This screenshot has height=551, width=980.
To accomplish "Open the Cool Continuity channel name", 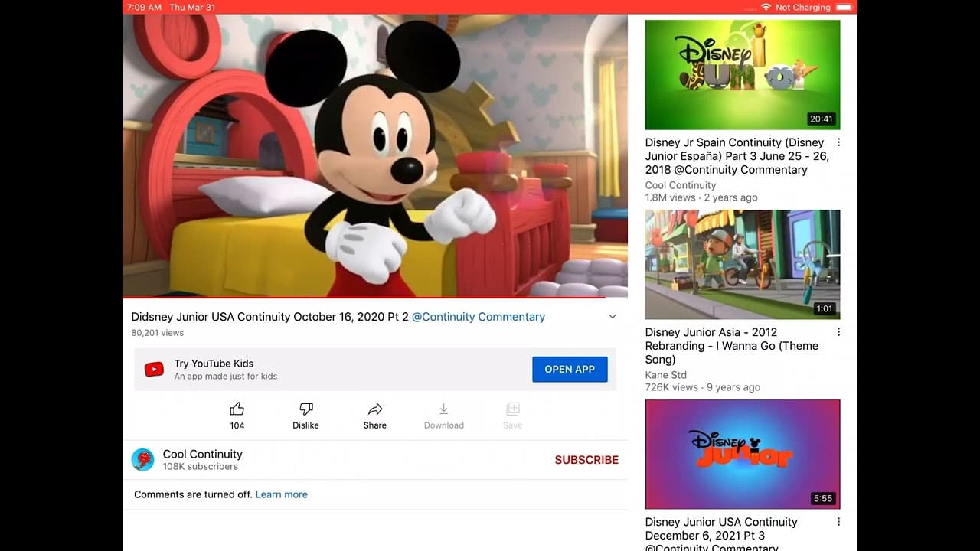I will tap(202, 454).
